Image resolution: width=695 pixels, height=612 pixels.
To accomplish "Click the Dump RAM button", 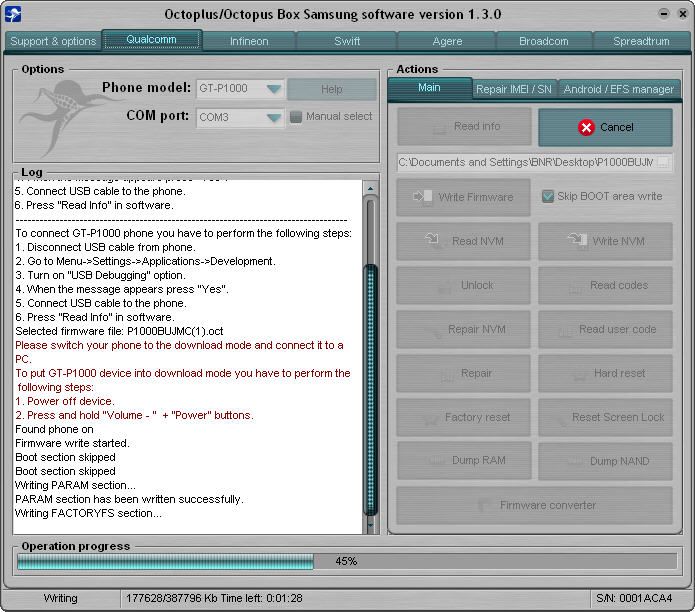I will click(x=464, y=460).
